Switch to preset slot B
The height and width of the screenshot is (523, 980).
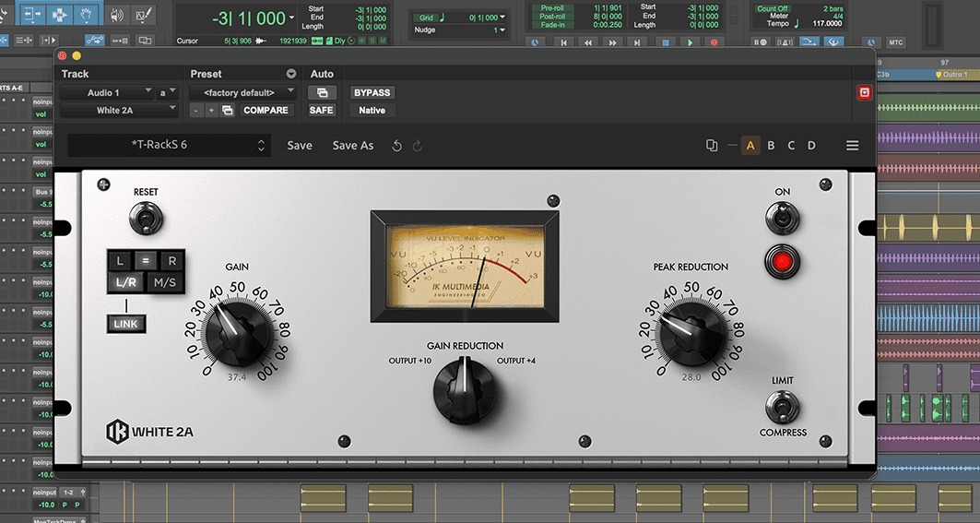771,146
